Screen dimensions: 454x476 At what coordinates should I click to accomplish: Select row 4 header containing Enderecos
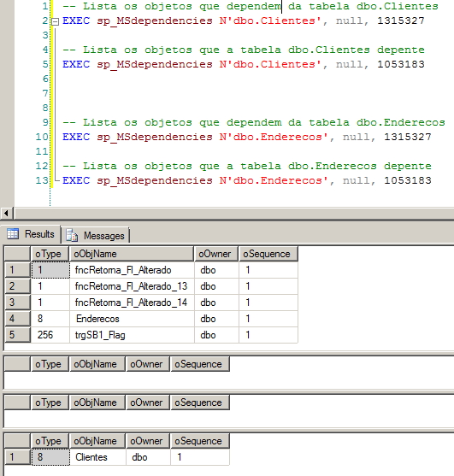point(18,319)
